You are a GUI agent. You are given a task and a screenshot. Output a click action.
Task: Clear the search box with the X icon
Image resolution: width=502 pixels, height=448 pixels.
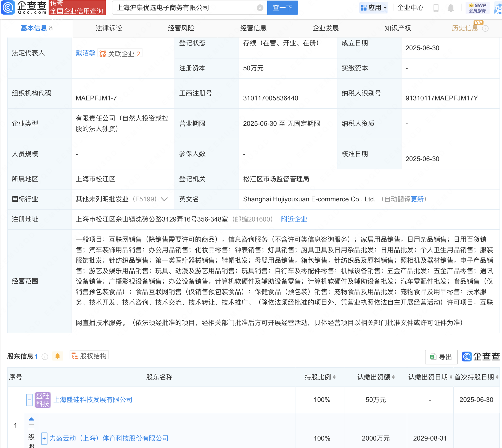tap(260, 8)
